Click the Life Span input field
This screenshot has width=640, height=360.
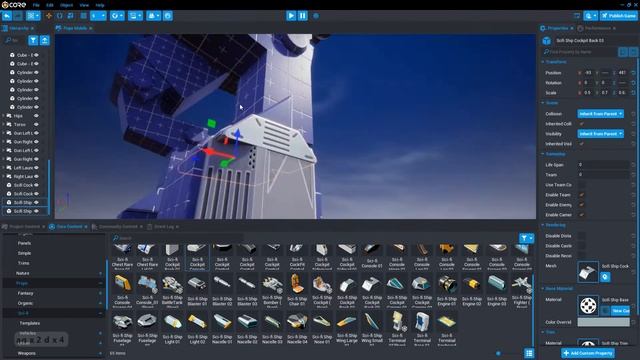[x=603, y=164]
